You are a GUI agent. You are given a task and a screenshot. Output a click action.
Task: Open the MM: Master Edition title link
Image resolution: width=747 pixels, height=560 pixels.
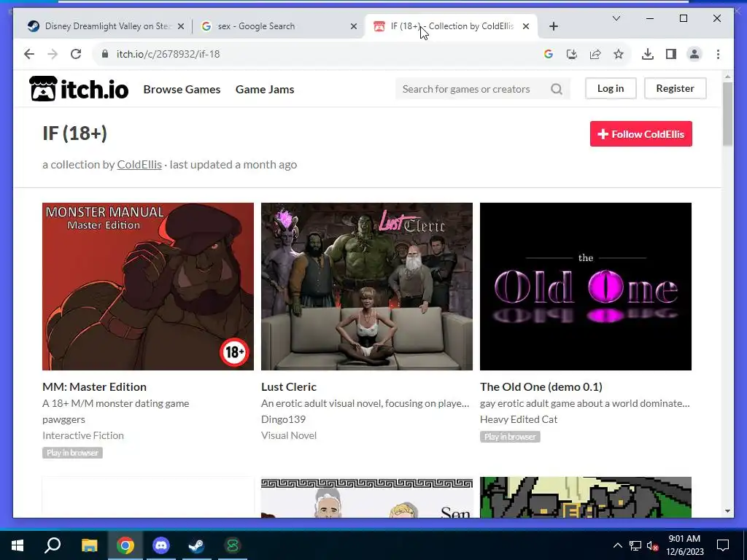click(x=94, y=386)
